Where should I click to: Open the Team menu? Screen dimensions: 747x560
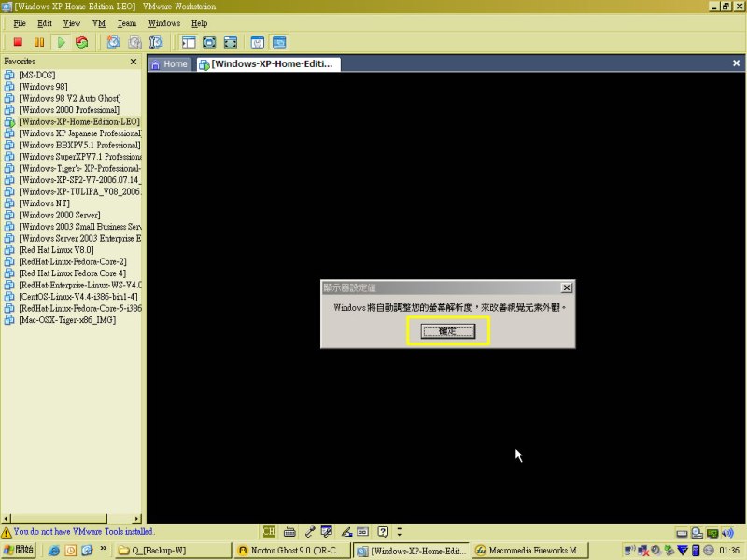point(127,23)
